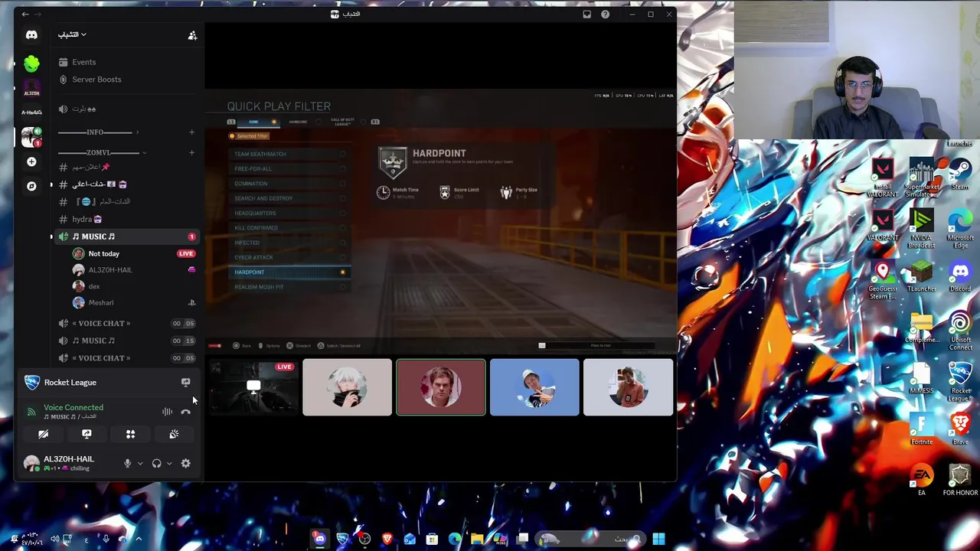980x551 pixels.
Task: Click the taskbar search box
Action: 590,539
